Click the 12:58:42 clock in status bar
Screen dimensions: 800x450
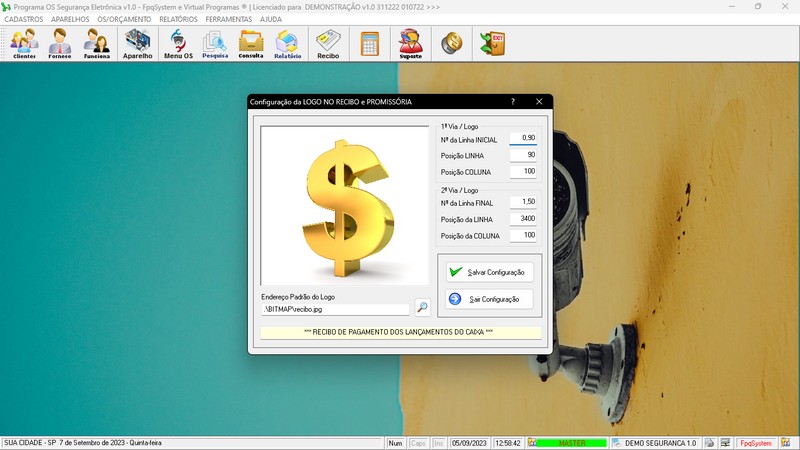[508, 443]
